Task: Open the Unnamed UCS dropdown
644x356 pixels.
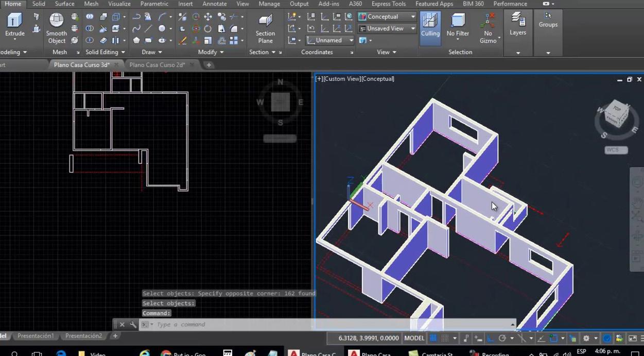Action: (x=330, y=40)
